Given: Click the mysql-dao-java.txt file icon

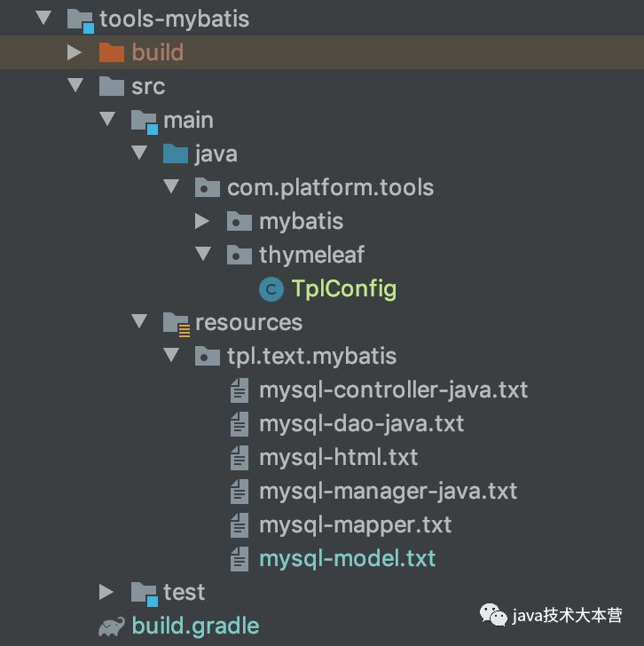Looking at the screenshot, I should coord(240,424).
